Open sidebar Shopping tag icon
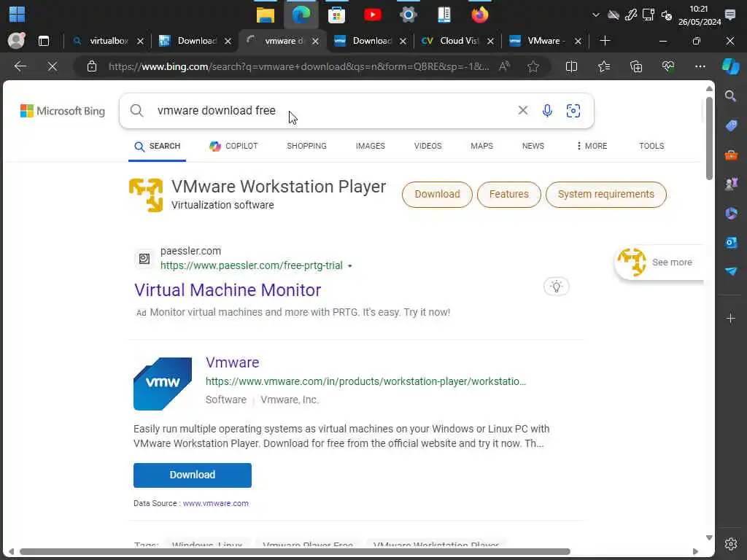The image size is (747, 560). pyautogui.click(x=731, y=125)
